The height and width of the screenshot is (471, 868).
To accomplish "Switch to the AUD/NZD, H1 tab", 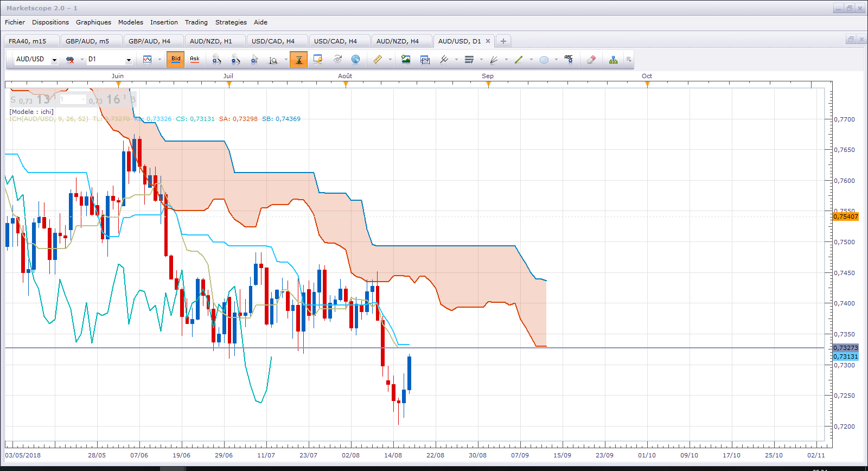I will [x=215, y=41].
